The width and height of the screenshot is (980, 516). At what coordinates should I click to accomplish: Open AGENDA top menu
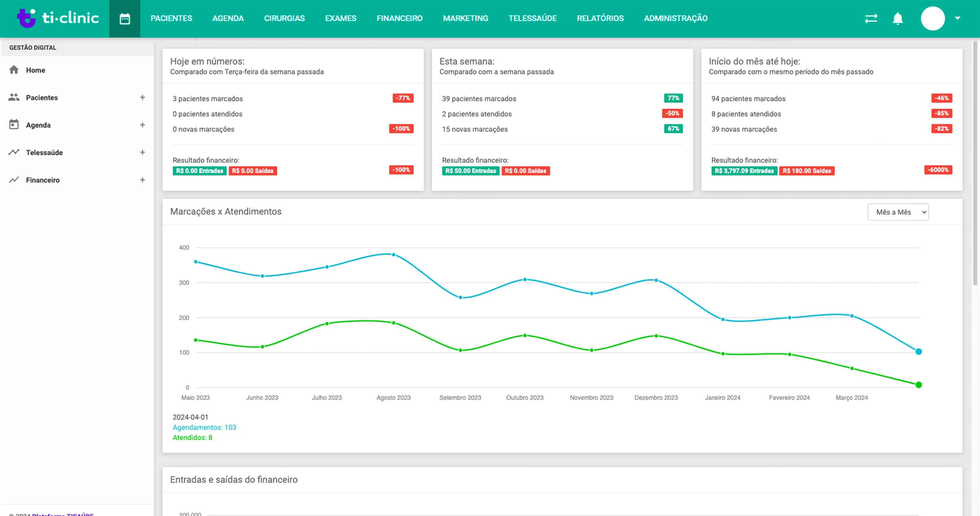coord(228,18)
